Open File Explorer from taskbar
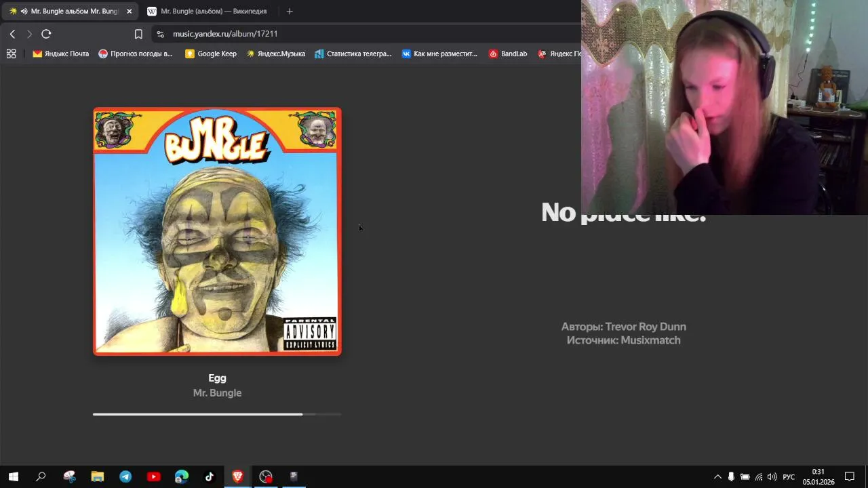This screenshot has height=488, width=868. (x=98, y=476)
